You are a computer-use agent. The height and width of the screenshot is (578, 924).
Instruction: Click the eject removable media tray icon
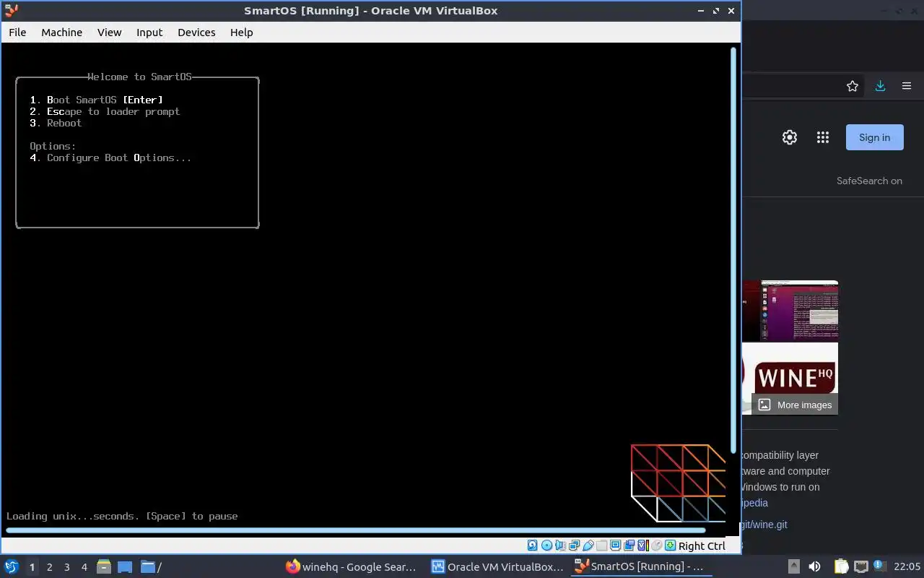[793, 566]
